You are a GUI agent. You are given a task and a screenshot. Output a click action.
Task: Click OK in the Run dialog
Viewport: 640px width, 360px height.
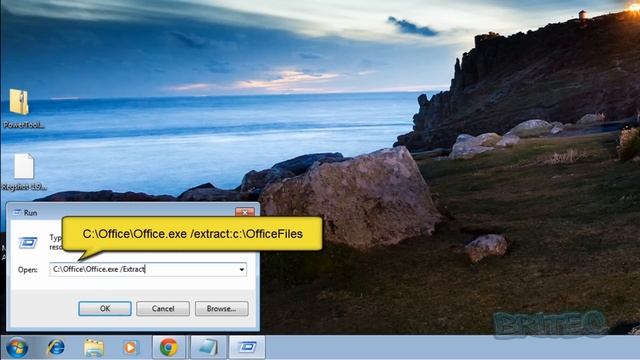point(105,309)
